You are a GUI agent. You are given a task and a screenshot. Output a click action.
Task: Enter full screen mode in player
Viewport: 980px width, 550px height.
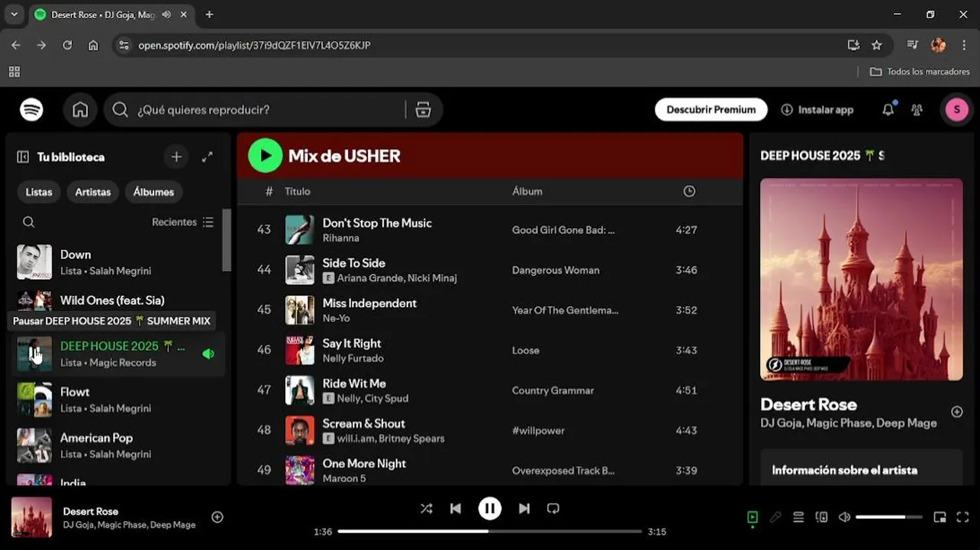point(962,517)
